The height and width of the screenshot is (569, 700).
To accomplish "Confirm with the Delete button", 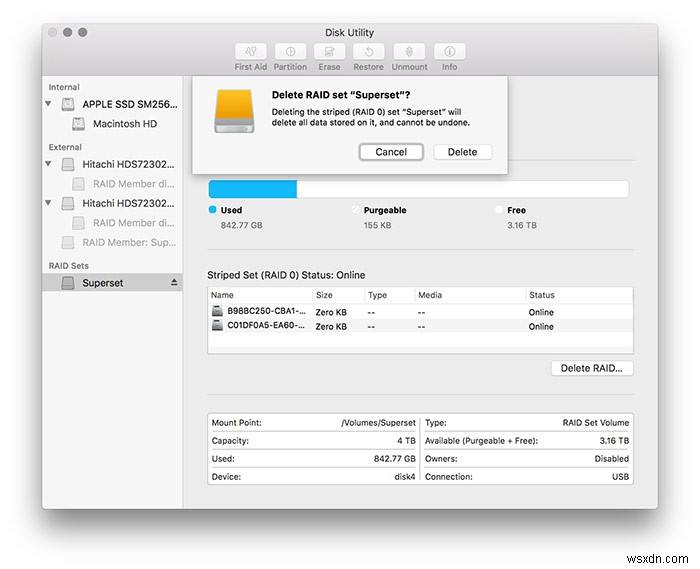I will pos(462,152).
